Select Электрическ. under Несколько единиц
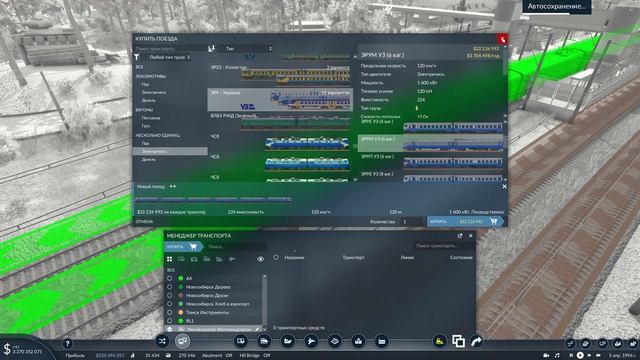Image resolution: width=640 pixels, height=360 pixels. [x=170, y=151]
